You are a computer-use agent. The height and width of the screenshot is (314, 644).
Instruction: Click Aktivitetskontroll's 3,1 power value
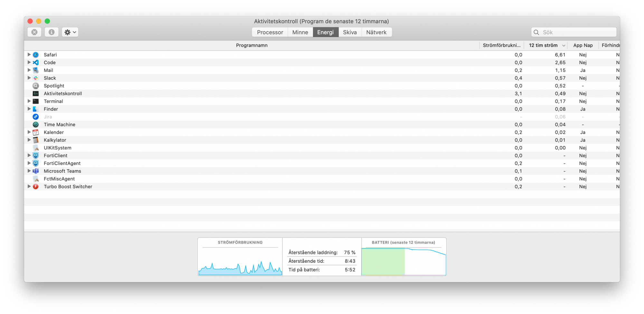coord(518,93)
